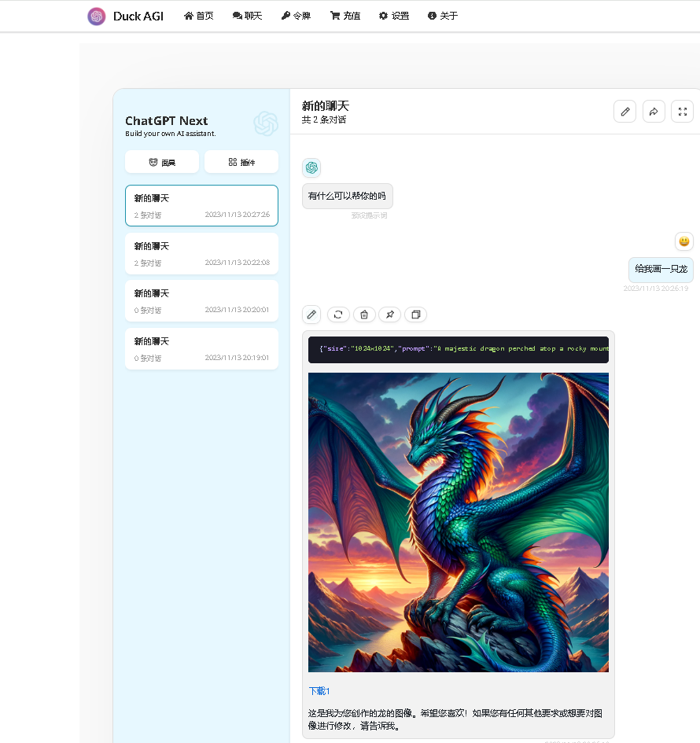Image resolution: width=700 pixels, height=743 pixels.
Task: Open the 充值 recharge page
Action: (x=345, y=16)
